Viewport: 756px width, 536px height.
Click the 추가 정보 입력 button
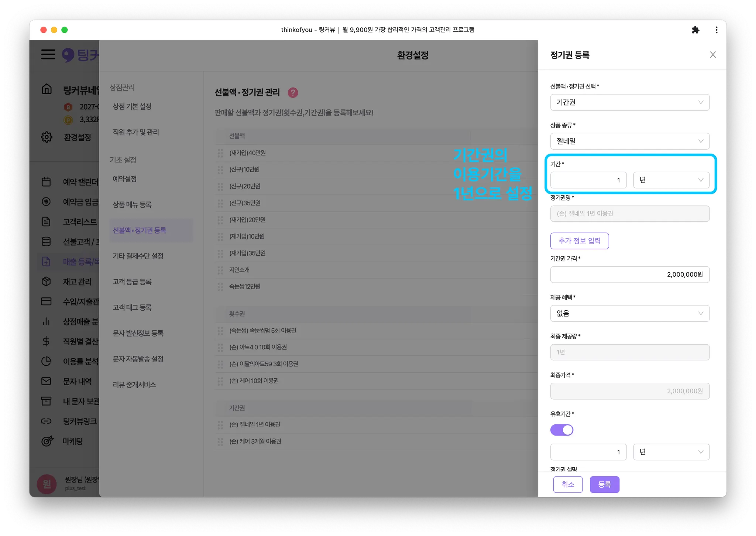point(579,241)
